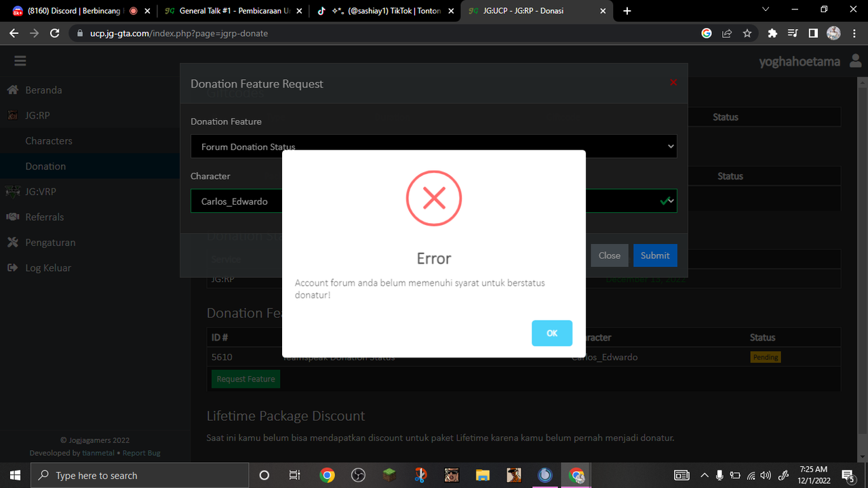The height and width of the screenshot is (488, 868).
Task: Click the JG:VRP icon in sidebar
Action: pos(12,192)
